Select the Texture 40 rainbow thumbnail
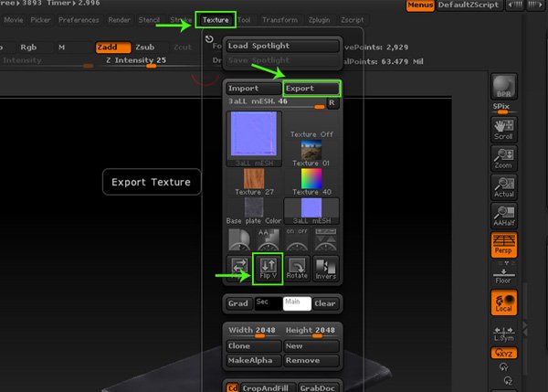The height and width of the screenshot is (392, 548). pos(311,182)
